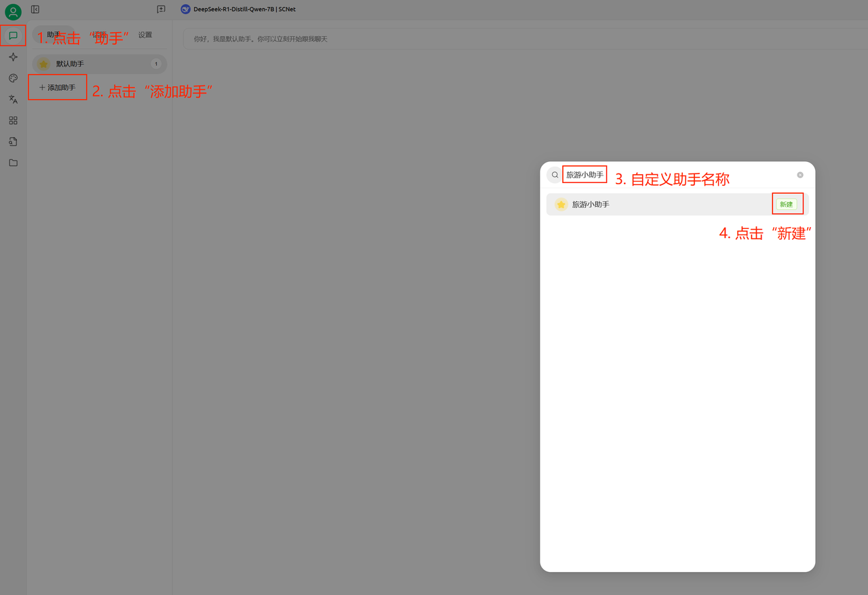Open the user avatar profile
The width and height of the screenshot is (868, 595).
[x=13, y=12]
